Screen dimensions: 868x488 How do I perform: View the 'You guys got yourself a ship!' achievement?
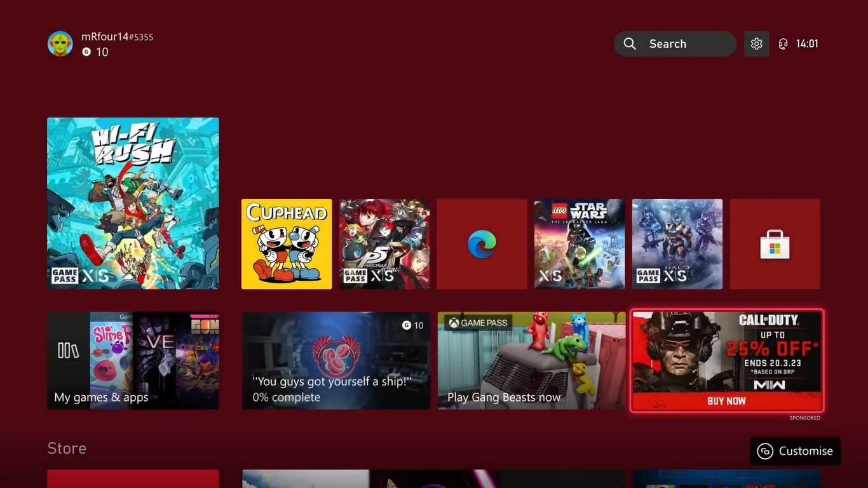tap(336, 360)
